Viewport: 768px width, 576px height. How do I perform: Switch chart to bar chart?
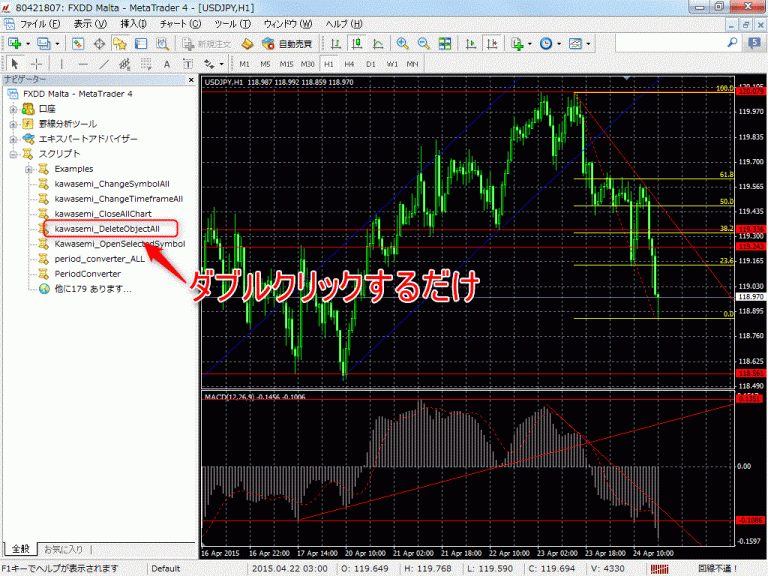[336, 44]
